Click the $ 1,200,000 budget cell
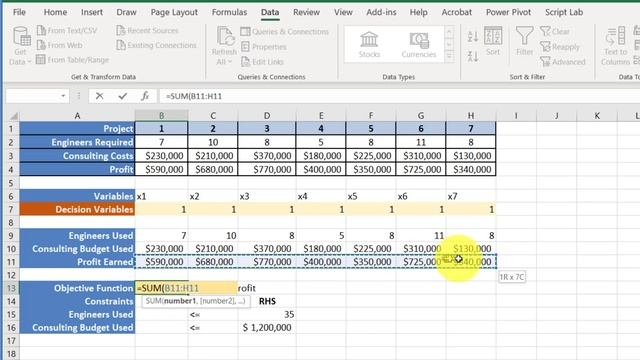The height and width of the screenshot is (360, 640). coord(267,327)
